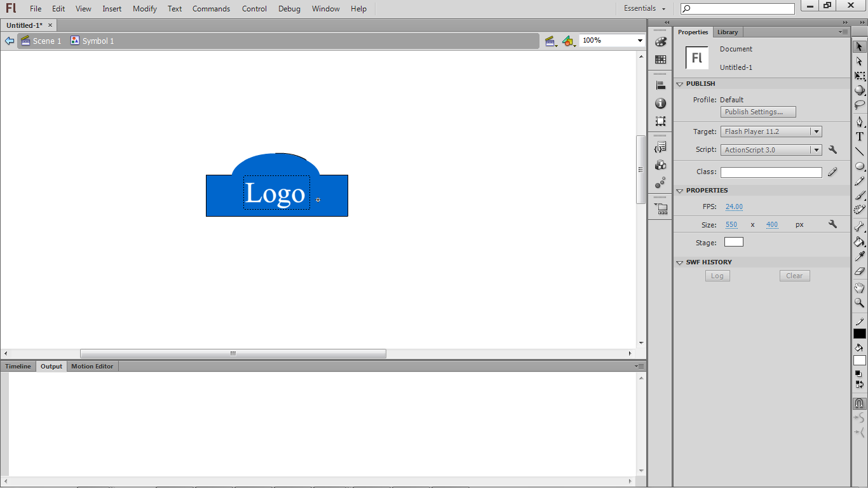This screenshot has height=488, width=868.
Task: Switch to the Timeline tab
Action: 18,367
